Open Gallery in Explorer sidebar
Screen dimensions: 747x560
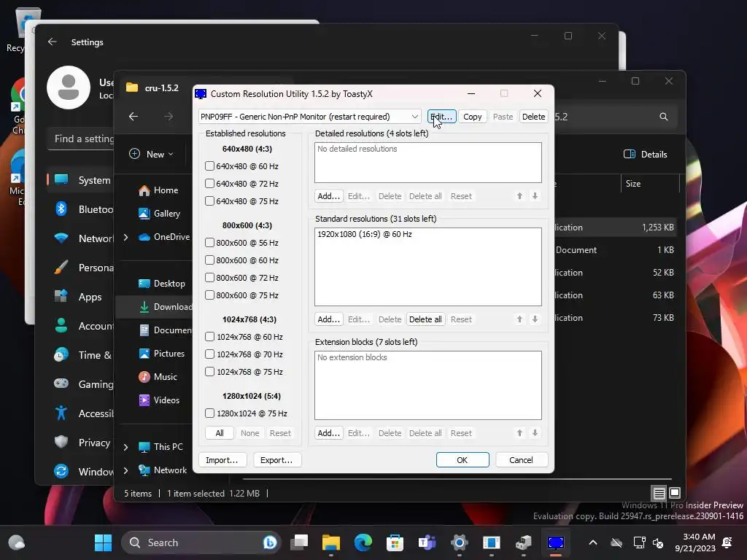160,214
